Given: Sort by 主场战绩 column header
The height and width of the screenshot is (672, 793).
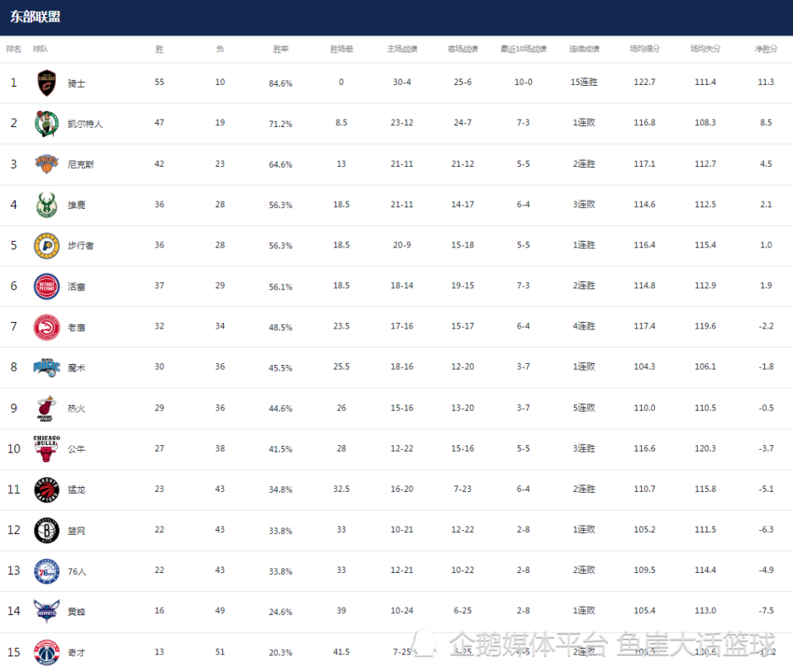Looking at the screenshot, I should 402,49.
